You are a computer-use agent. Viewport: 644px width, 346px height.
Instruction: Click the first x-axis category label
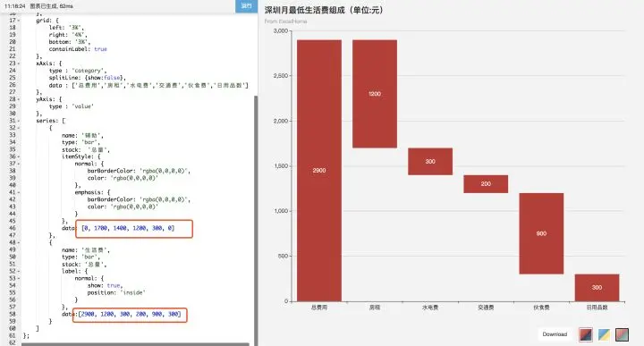pos(319,308)
